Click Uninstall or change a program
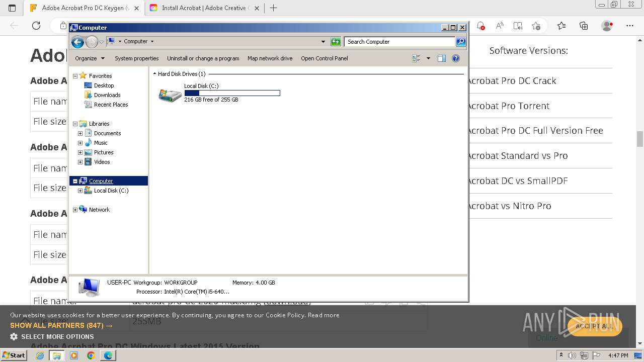Viewport: 644px width, 362px height. [x=203, y=58]
